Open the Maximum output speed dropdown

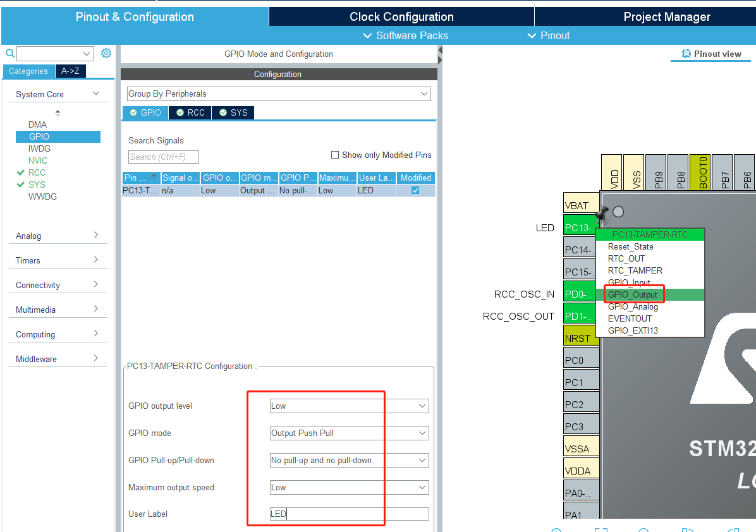(349, 487)
